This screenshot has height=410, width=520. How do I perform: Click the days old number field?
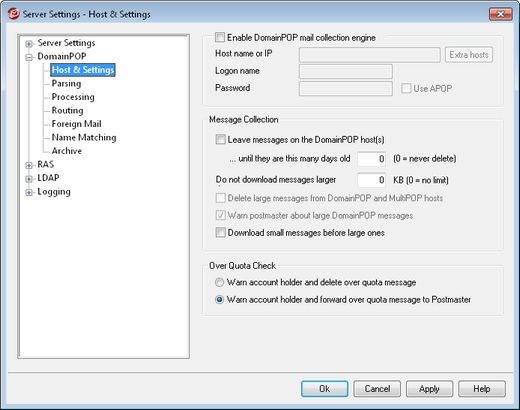coord(372,159)
